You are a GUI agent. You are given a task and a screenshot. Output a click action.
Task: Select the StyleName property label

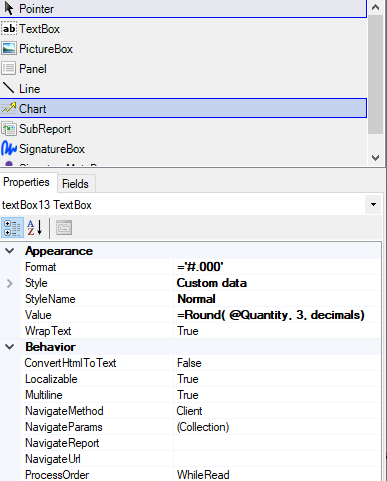click(x=50, y=299)
